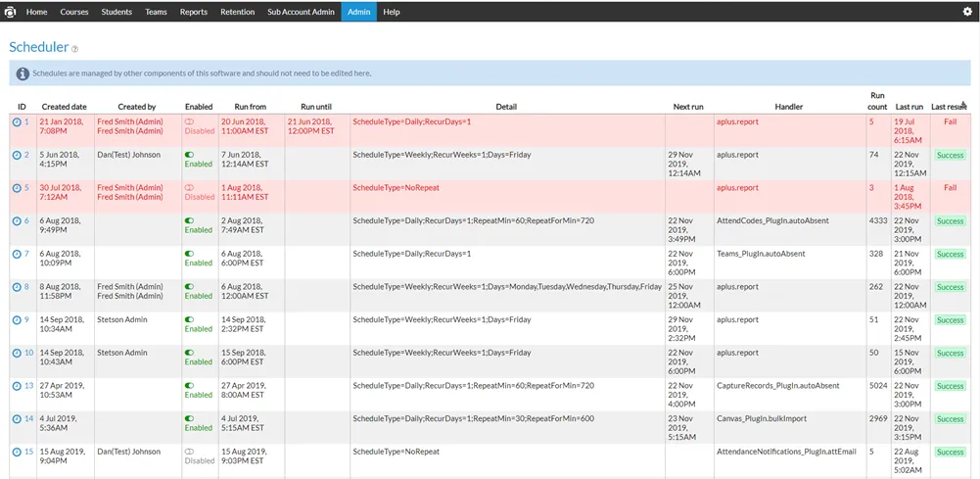Click clock icon for schedule ID 7

click(17, 254)
